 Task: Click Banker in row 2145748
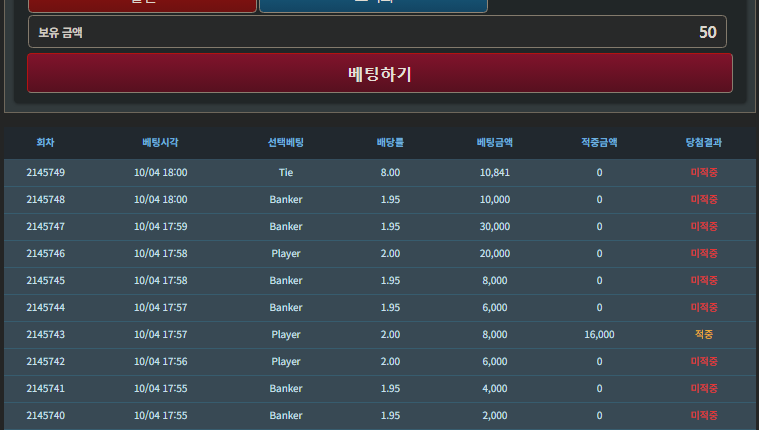pyautogui.click(x=286, y=200)
